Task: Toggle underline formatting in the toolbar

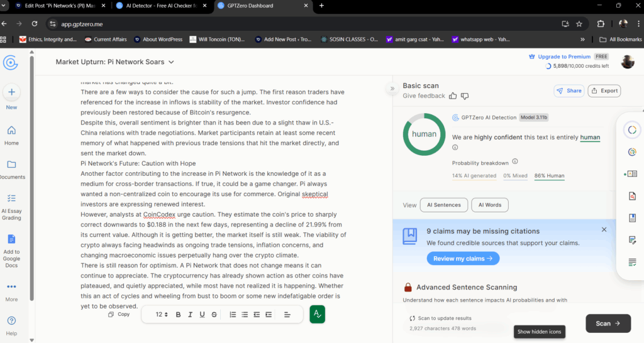Action: pyautogui.click(x=202, y=314)
